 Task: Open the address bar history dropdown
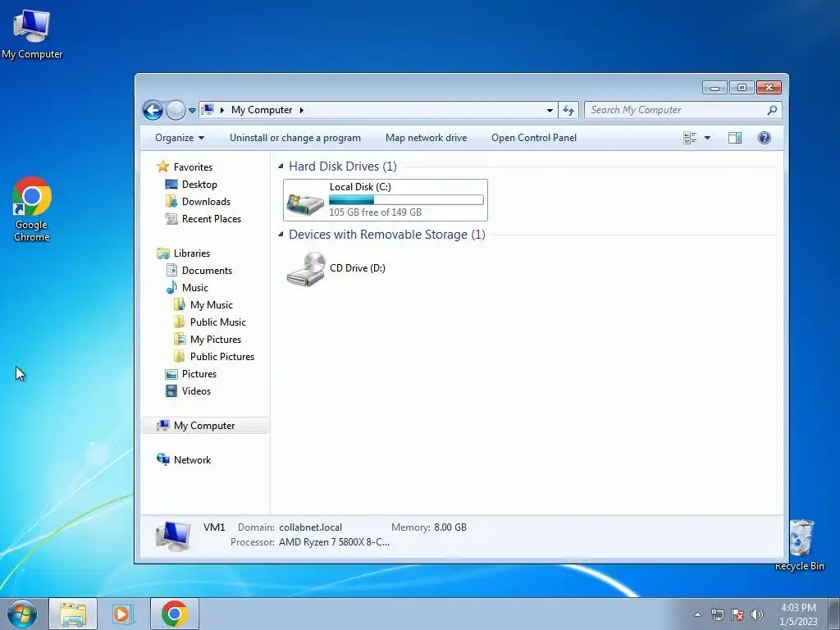click(550, 111)
